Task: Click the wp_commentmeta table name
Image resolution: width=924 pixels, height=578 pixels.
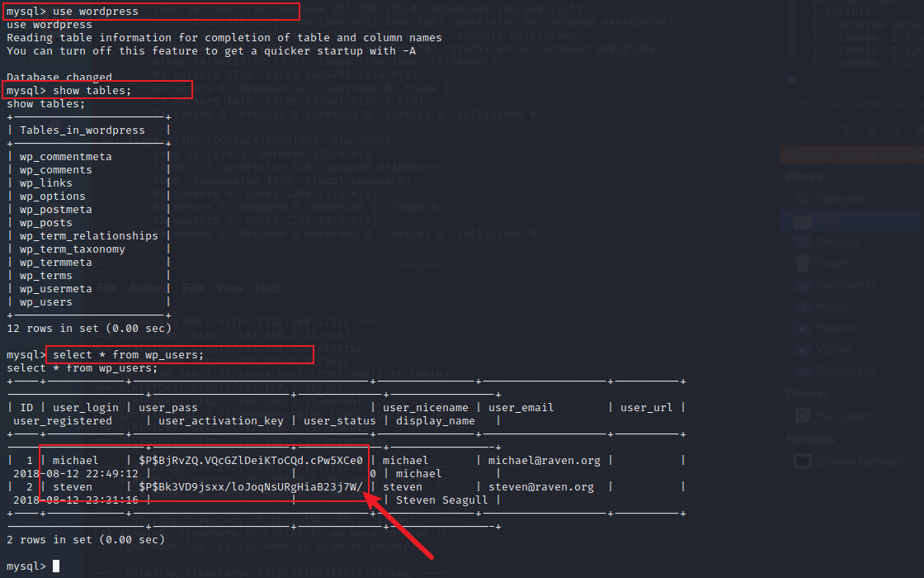Action: click(x=65, y=156)
